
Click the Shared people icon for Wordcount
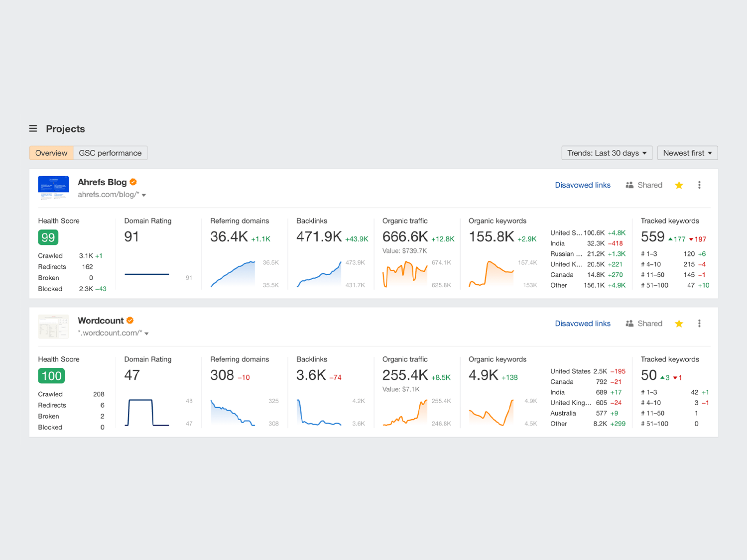629,324
